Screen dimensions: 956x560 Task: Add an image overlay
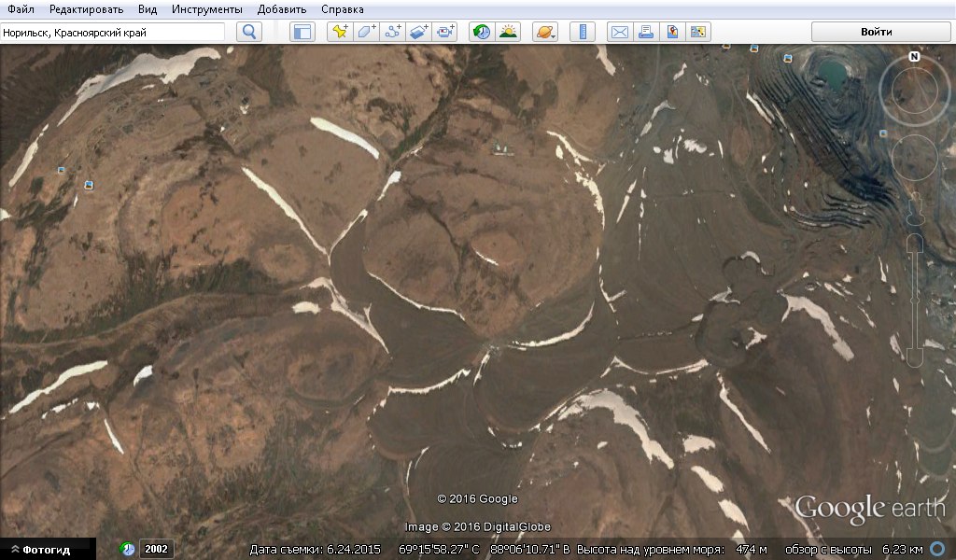click(x=418, y=32)
